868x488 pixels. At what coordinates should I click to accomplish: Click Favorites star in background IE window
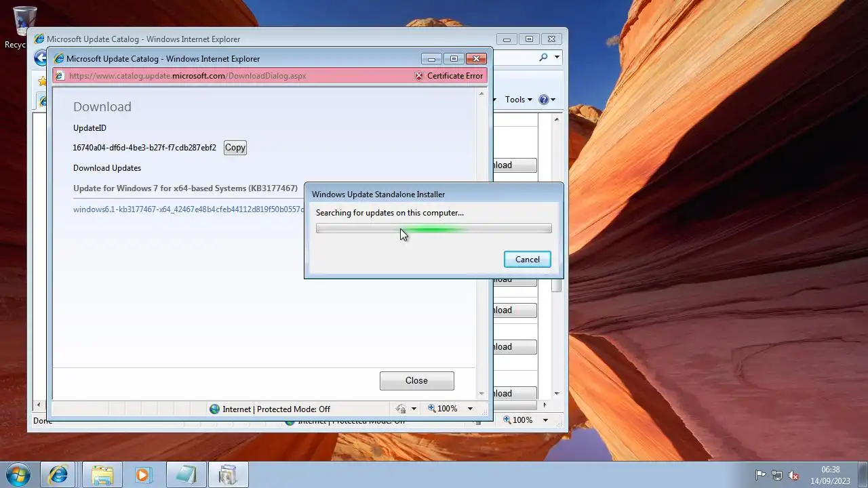[42, 81]
